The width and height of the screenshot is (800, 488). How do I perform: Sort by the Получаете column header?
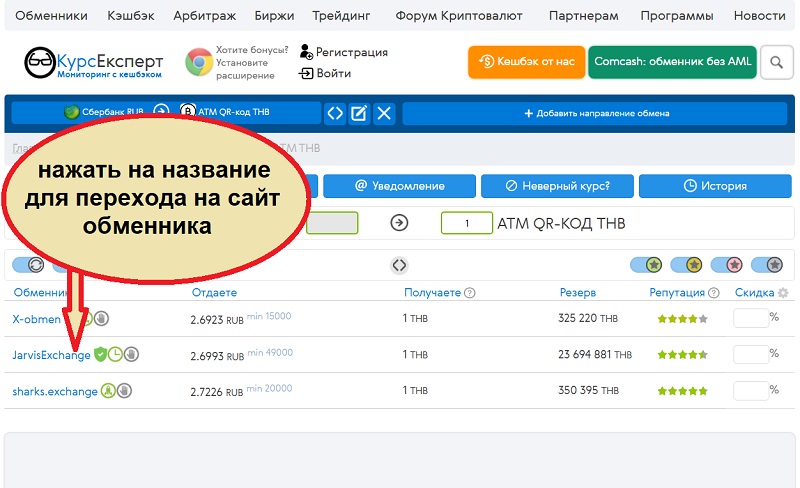coord(432,292)
